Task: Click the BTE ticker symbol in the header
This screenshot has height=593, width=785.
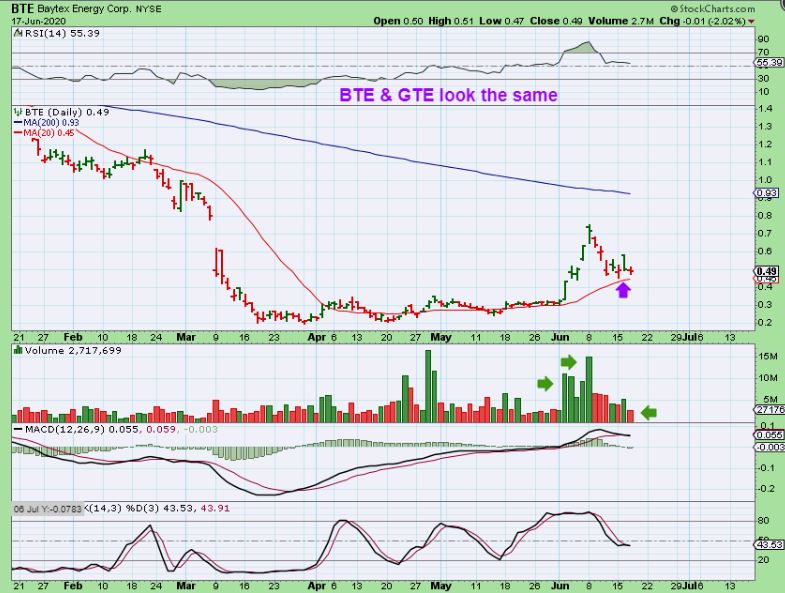Action: (x=23, y=9)
